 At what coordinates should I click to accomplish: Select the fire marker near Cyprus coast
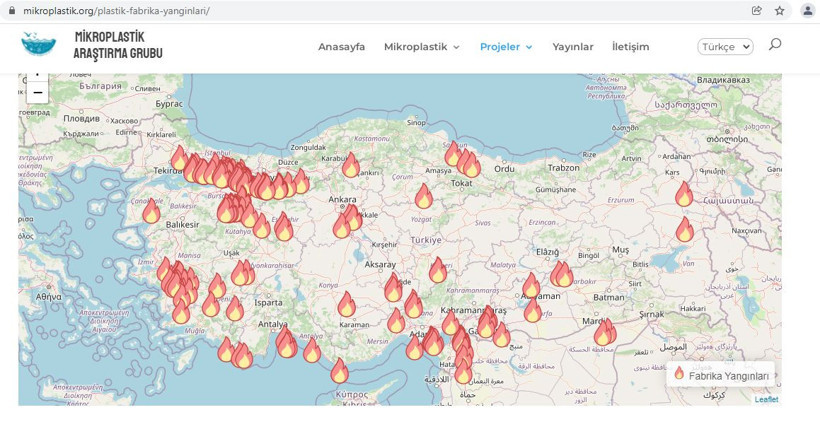coord(339,370)
